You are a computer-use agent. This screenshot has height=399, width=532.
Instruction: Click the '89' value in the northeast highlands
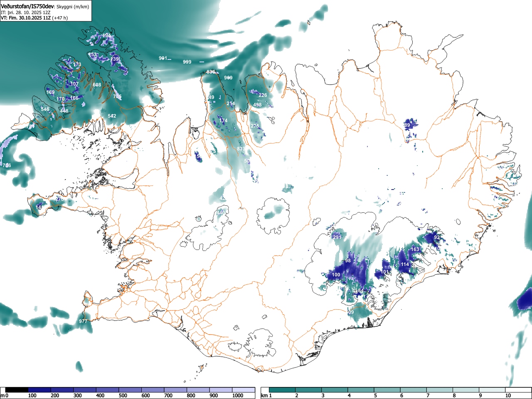(x=407, y=125)
